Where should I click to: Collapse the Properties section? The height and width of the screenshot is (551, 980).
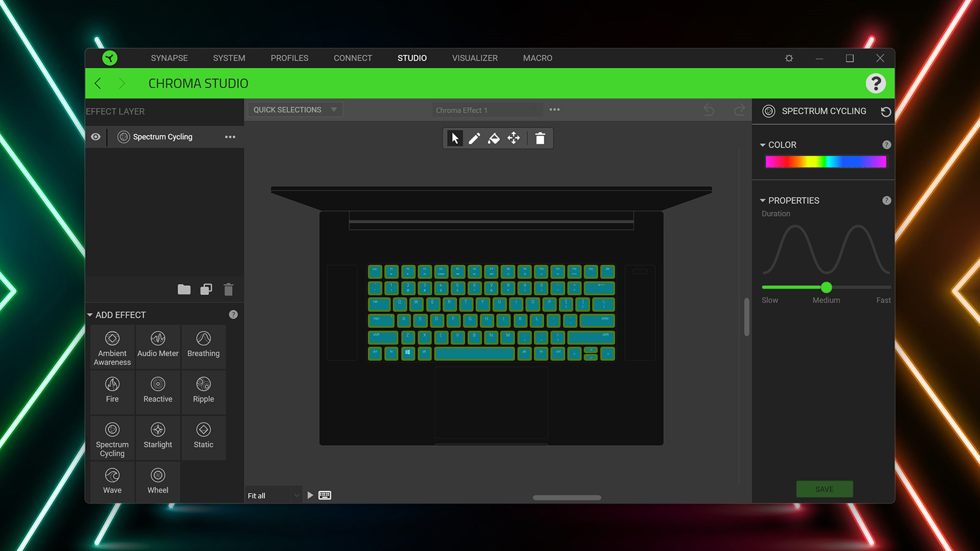point(763,201)
